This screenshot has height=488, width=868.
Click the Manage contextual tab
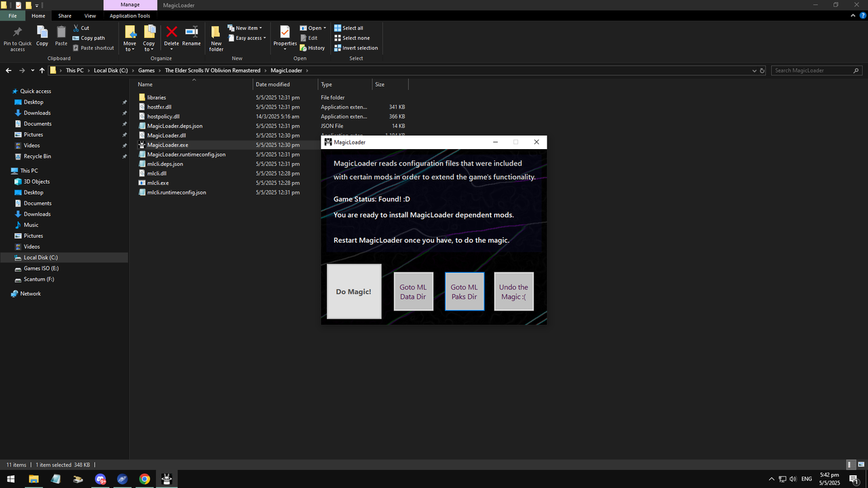click(130, 5)
